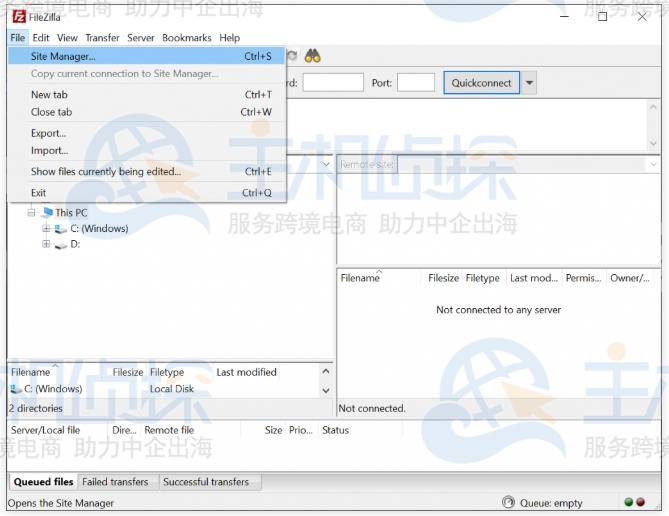
Task: Click the FileZilla logo in title bar
Action: 19,17
